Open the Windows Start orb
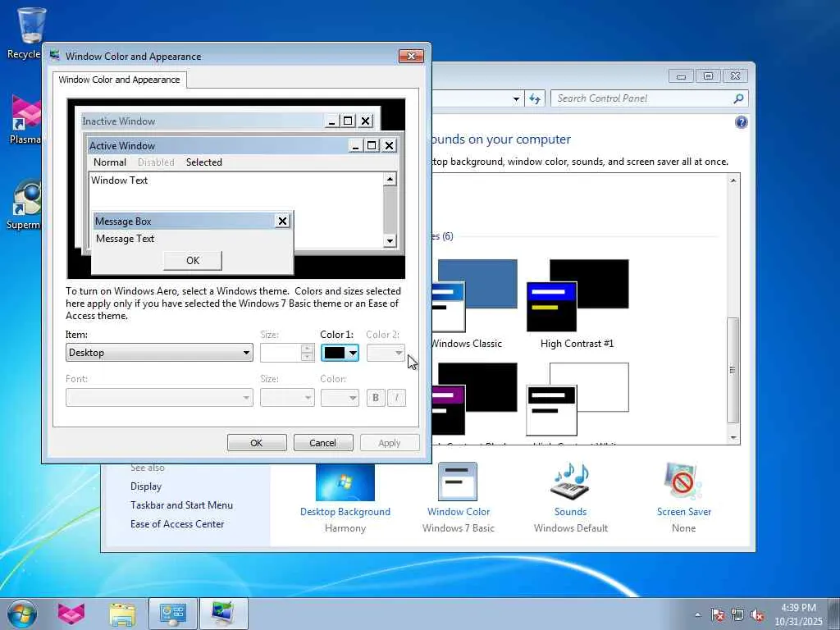Screen dimensions: 840x630 22,614
